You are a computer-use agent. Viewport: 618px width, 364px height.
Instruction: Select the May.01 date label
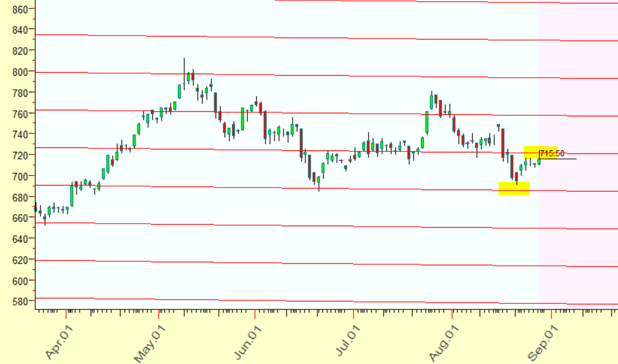point(149,343)
